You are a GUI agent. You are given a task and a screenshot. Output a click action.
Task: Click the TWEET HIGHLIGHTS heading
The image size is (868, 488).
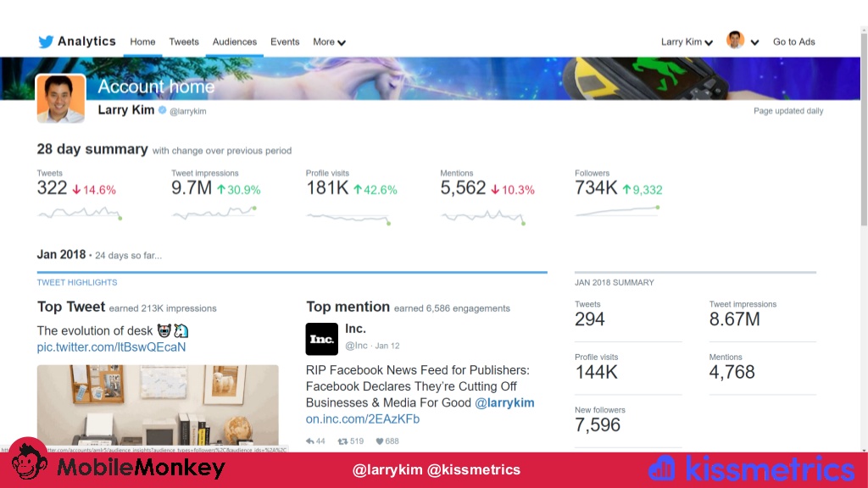point(77,282)
